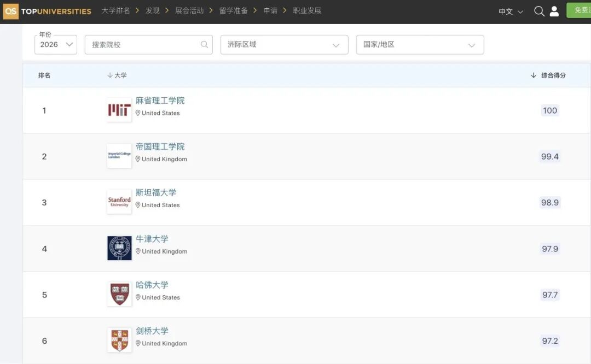Click the 排名 column header

pyautogui.click(x=44, y=75)
